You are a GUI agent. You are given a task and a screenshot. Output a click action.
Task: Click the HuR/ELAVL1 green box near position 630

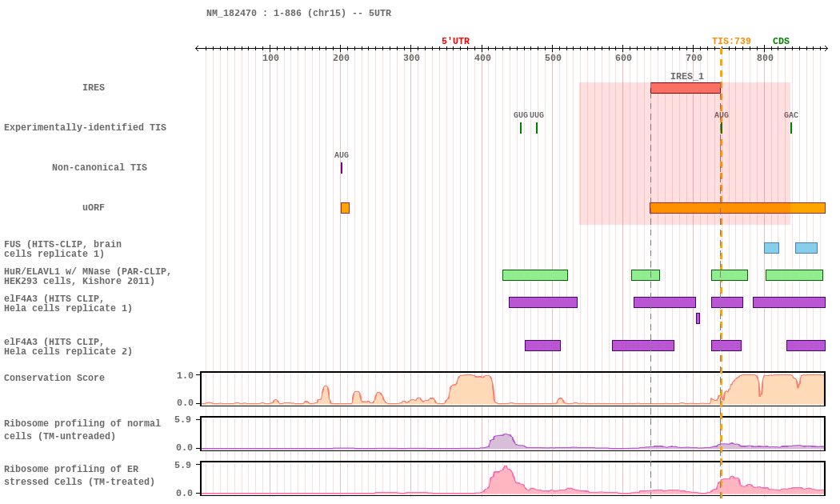646,275
